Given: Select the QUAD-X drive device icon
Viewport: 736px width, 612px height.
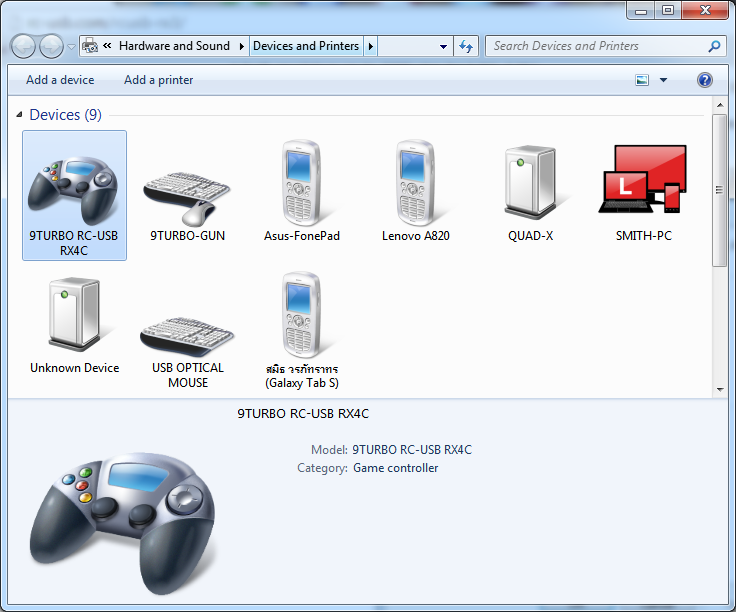Looking at the screenshot, I should coord(530,183).
